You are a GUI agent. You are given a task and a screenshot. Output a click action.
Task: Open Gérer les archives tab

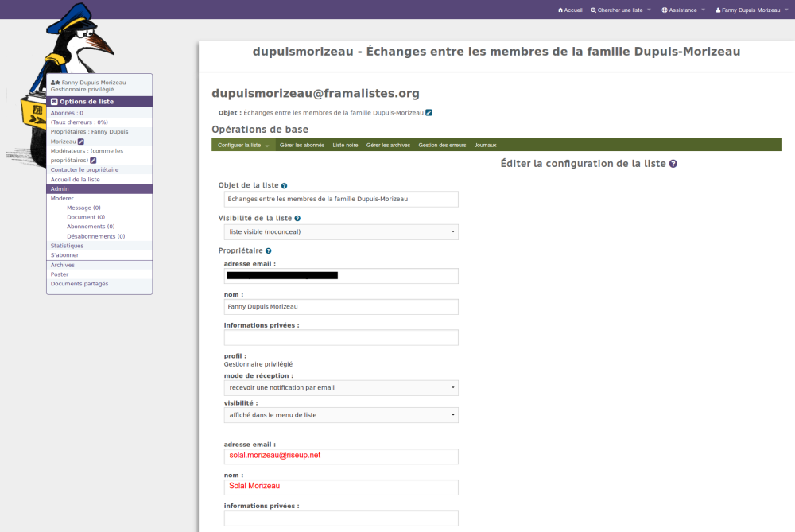389,145
